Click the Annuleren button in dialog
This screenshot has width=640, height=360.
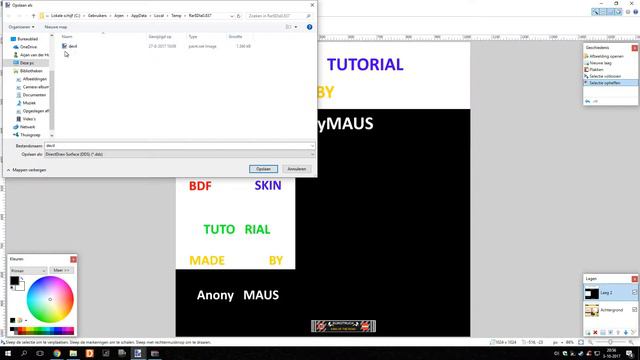[297, 169]
